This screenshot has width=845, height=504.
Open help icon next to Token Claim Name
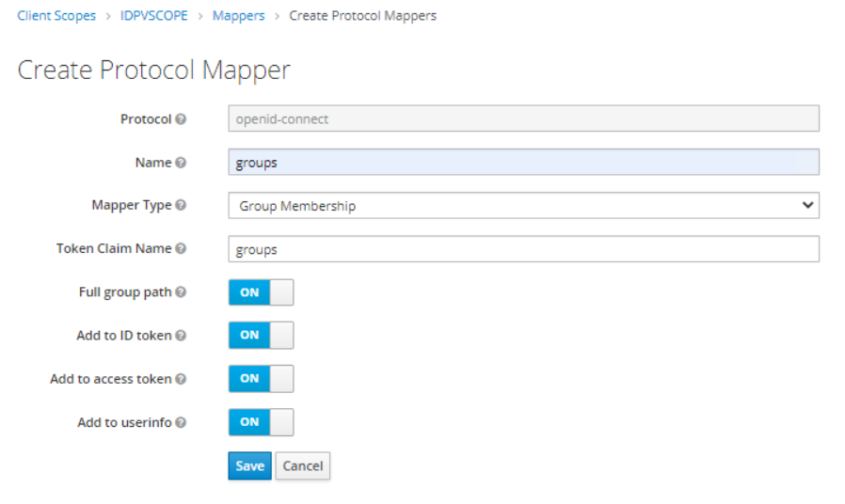181,248
